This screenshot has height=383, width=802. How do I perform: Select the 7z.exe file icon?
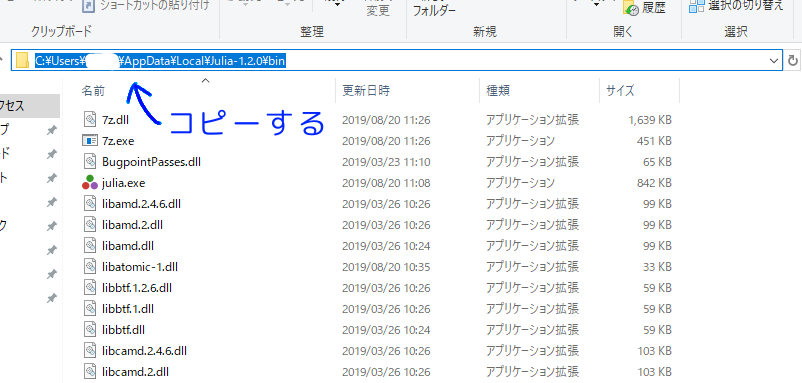click(x=90, y=141)
